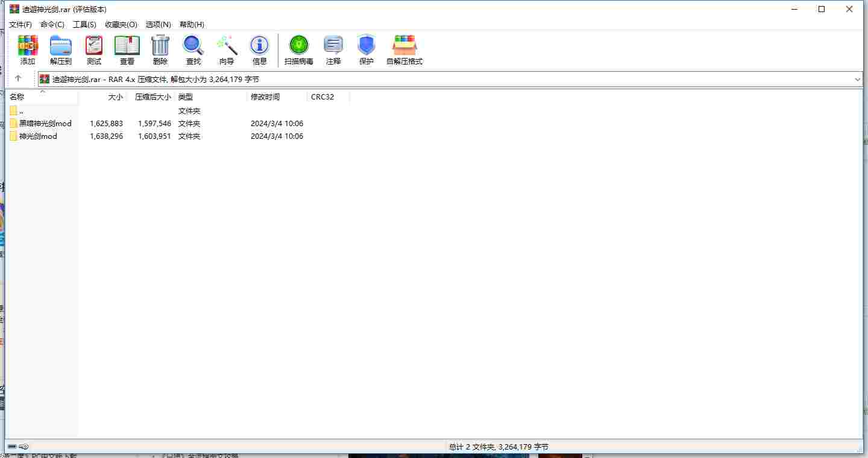
Task: Click packed size 1,597,546
Action: [x=154, y=123]
